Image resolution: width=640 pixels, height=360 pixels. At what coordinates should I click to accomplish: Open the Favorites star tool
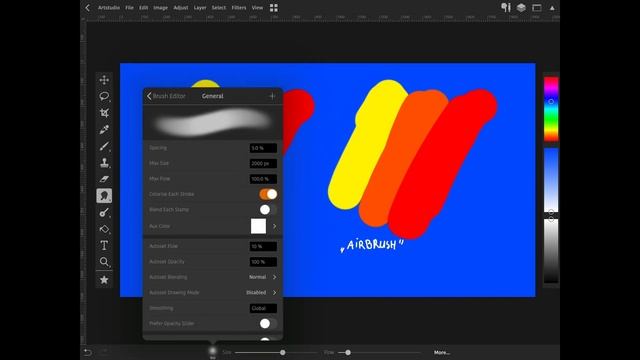tap(104, 280)
